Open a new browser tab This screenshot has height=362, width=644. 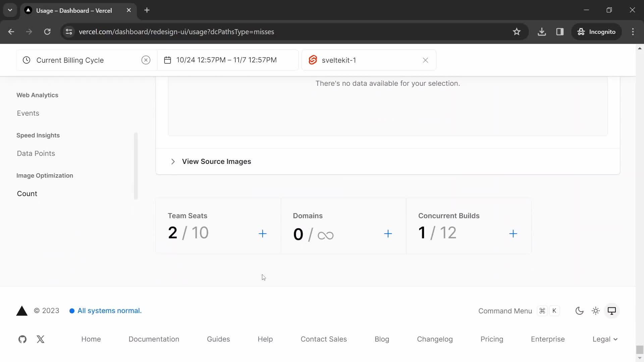pyautogui.click(x=147, y=10)
